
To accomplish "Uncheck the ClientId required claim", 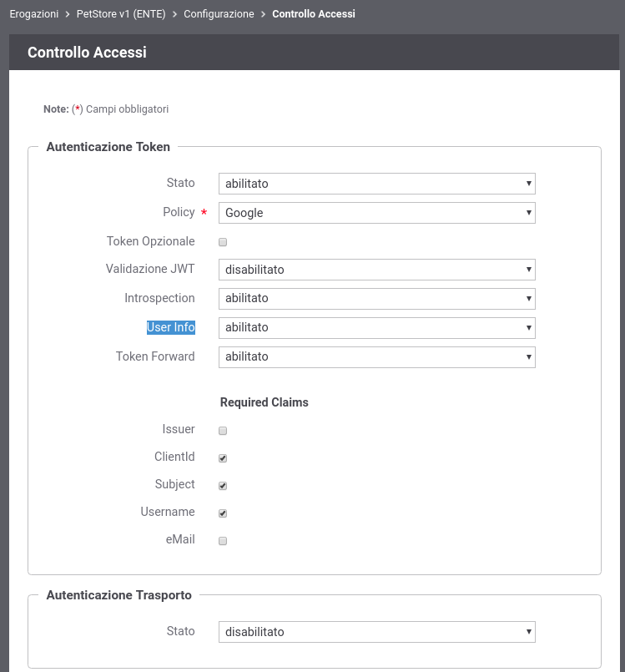I will tap(223, 458).
